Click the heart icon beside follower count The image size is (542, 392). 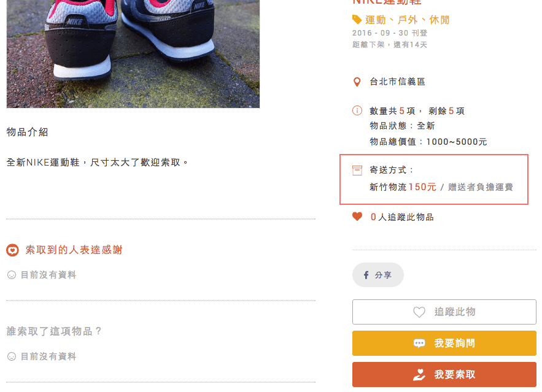tap(357, 217)
